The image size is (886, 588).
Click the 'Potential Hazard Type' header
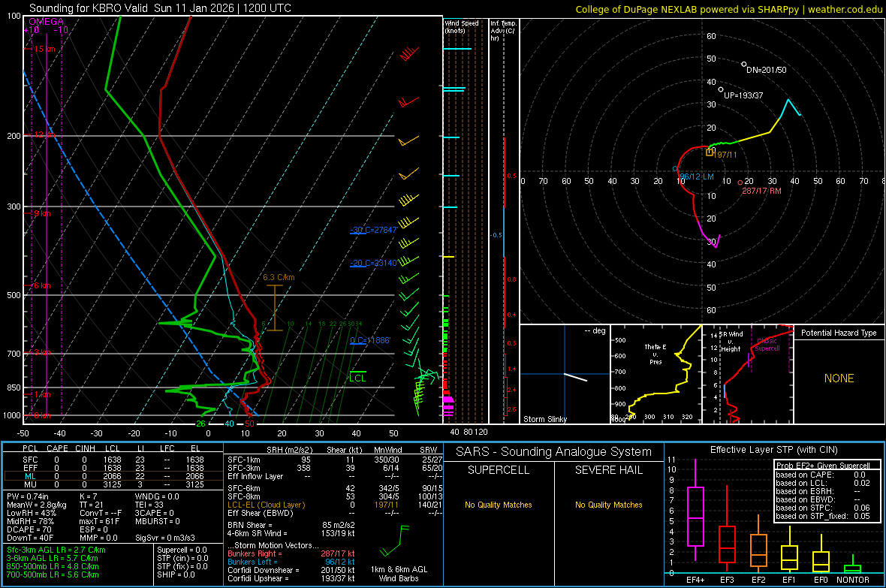pos(839,333)
